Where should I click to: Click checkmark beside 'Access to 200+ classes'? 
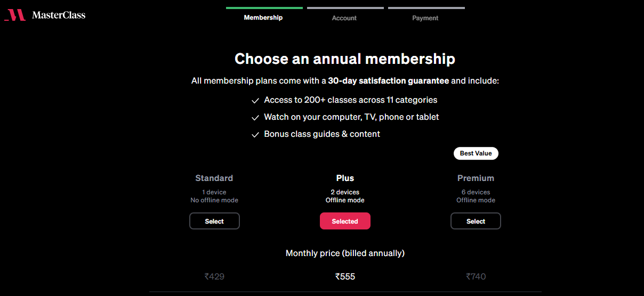[x=255, y=101]
